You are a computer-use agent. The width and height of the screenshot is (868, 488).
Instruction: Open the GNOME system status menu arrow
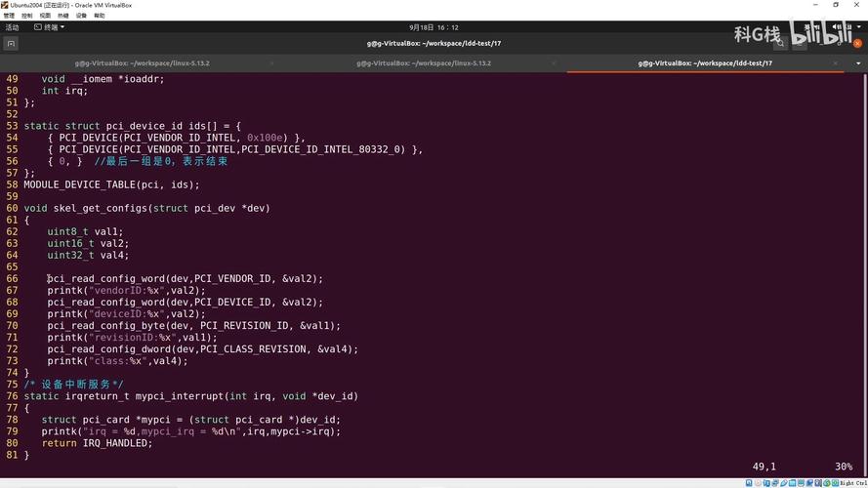pos(858,26)
